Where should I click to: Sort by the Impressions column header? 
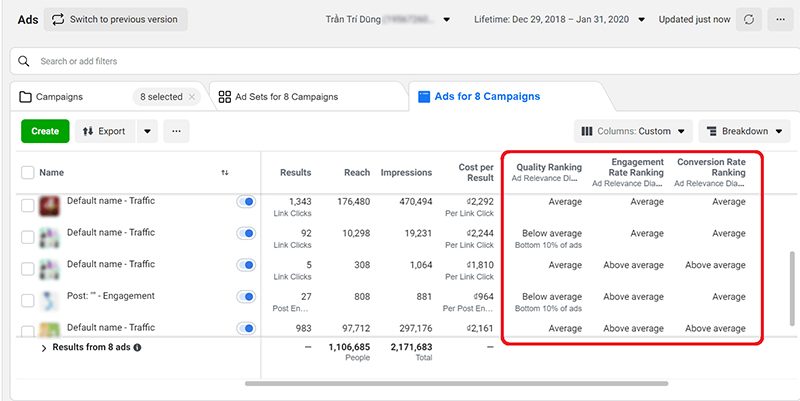pos(406,172)
